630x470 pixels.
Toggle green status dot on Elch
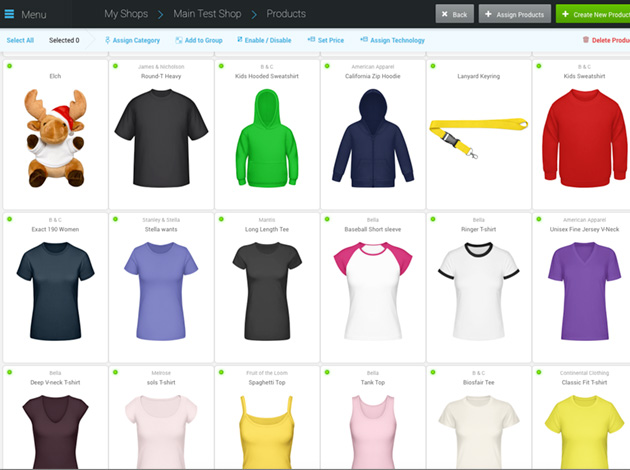point(10,66)
